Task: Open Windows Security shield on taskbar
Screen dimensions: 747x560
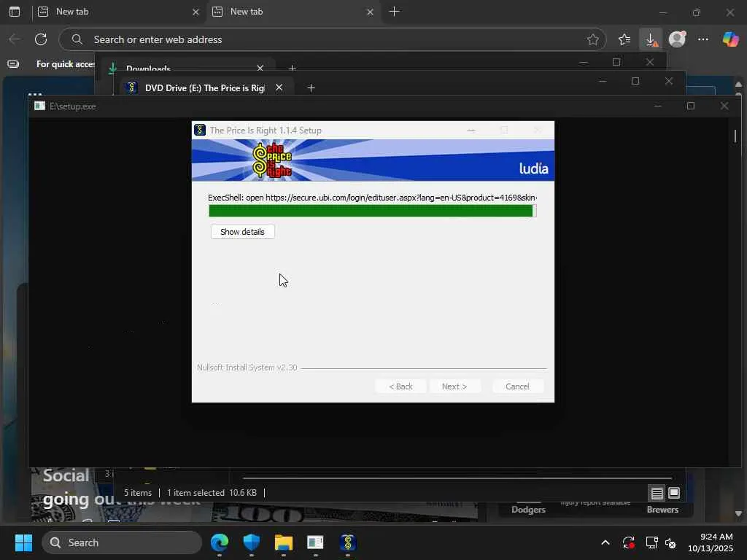Action: point(251,542)
